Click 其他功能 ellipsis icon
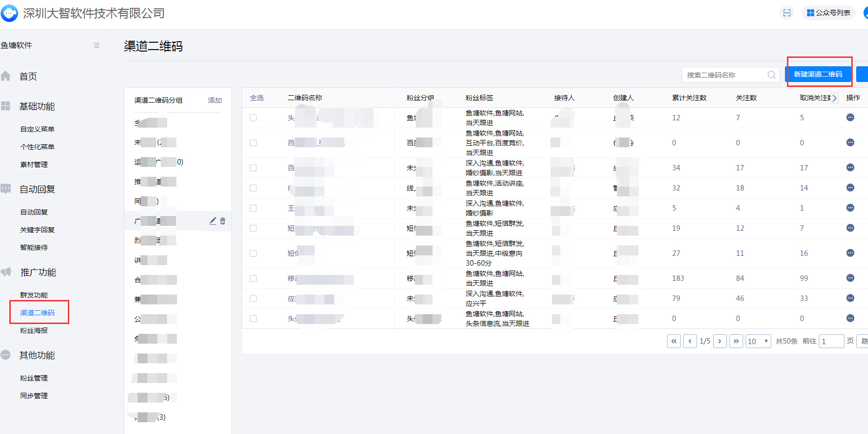Viewport: 868px width, 434px height. (6, 355)
